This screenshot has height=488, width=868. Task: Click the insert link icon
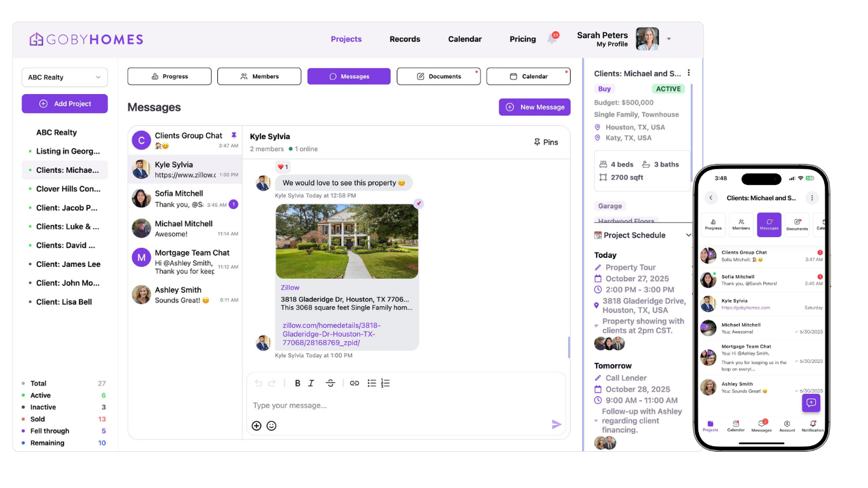click(355, 383)
